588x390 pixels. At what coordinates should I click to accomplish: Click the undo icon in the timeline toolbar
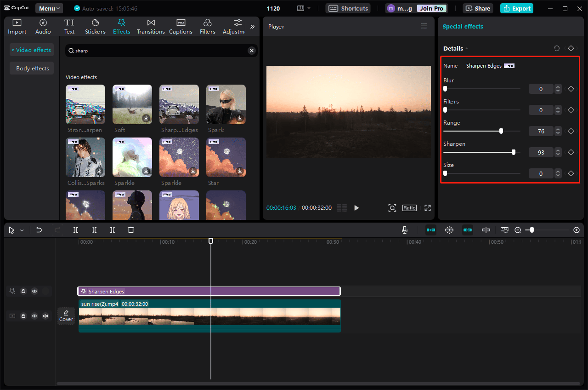coord(39,229)
